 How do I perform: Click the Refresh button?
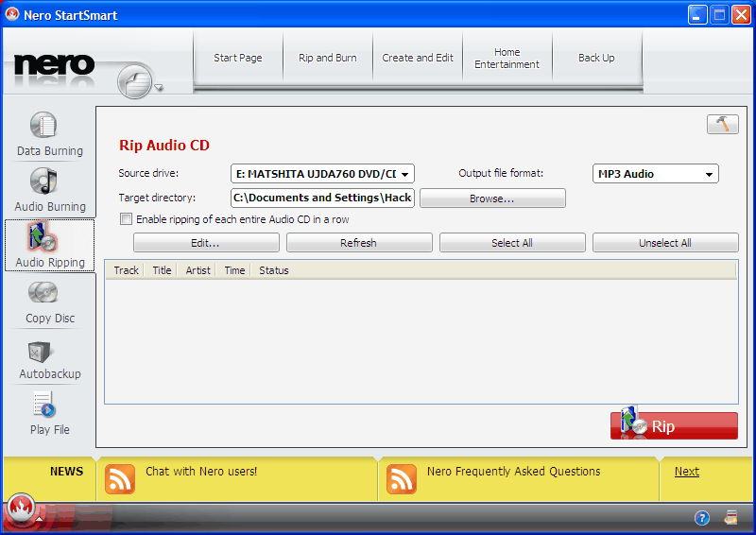tap(359, 243)
